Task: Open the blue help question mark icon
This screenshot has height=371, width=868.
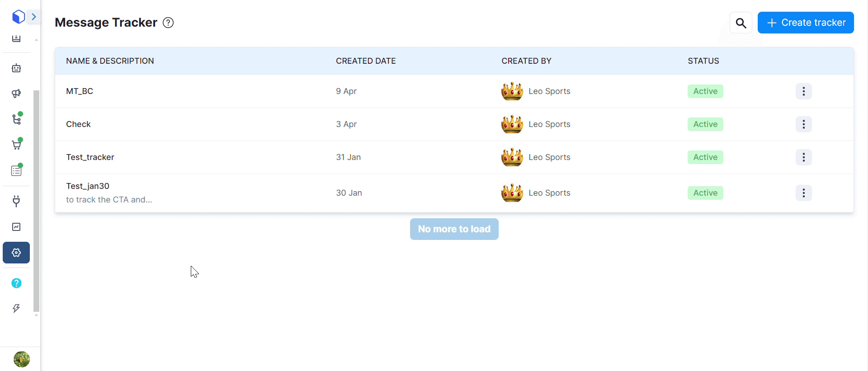Action: pos(16,283)
